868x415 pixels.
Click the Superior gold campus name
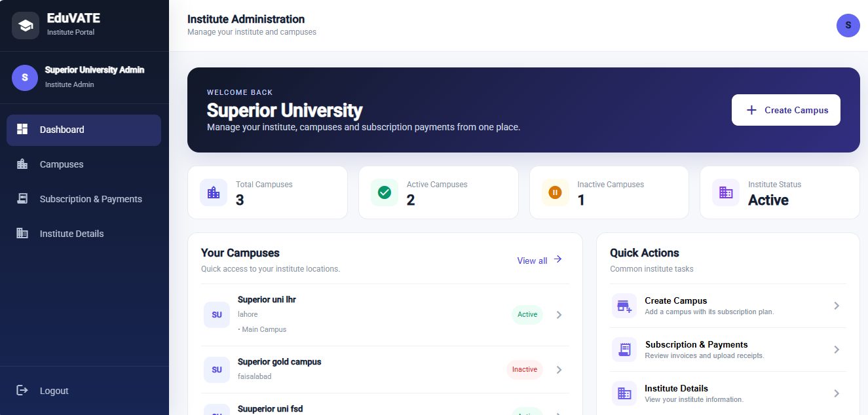click(279, 361)
